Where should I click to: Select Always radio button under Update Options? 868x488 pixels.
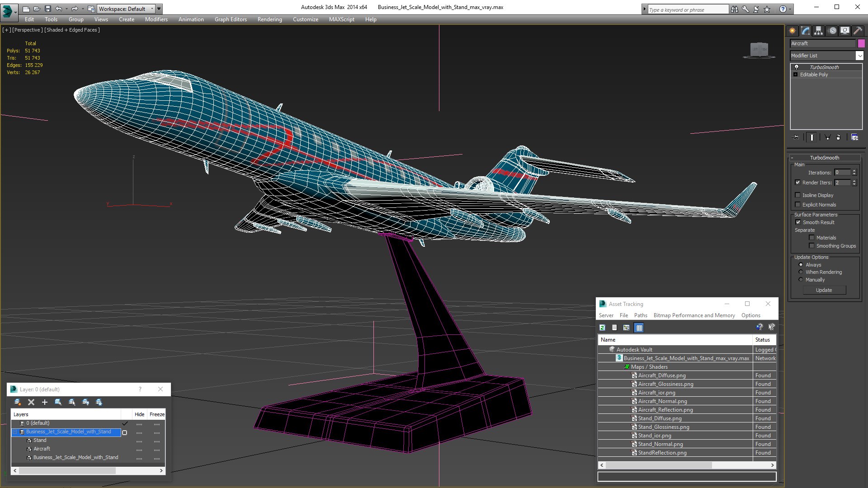tap(801, 264)
